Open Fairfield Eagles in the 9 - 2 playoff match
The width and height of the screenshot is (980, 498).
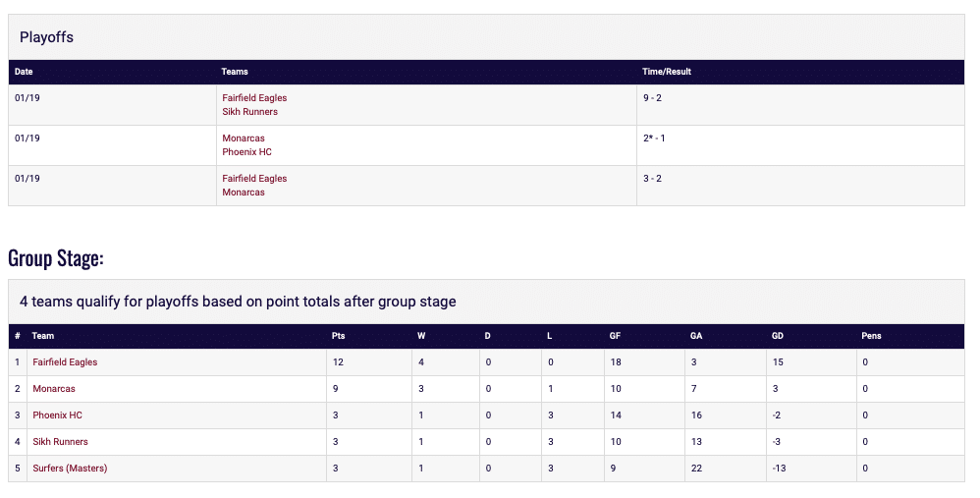tap(254, 98)
